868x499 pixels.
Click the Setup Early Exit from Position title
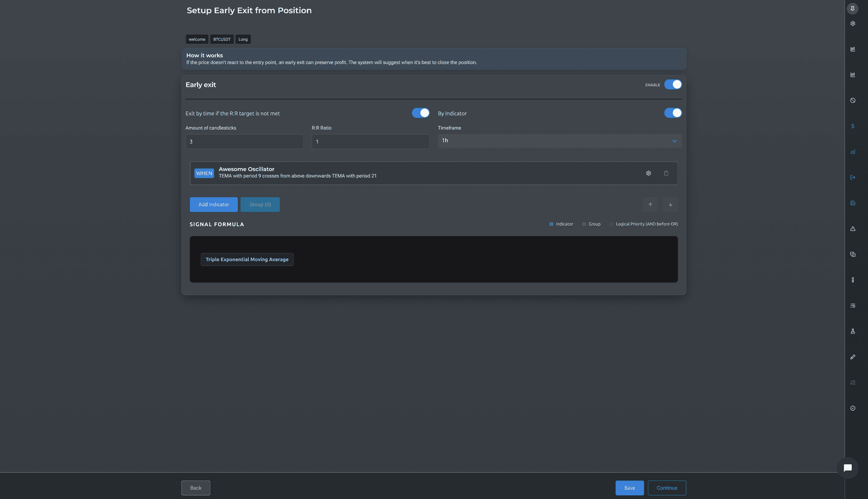pyautogui.click(x=249, y=10)
